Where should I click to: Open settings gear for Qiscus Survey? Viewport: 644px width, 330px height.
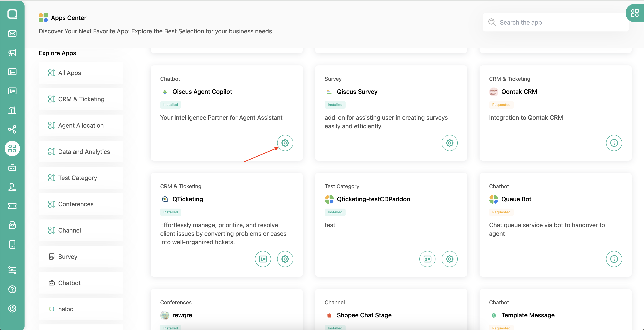[449, 143]
